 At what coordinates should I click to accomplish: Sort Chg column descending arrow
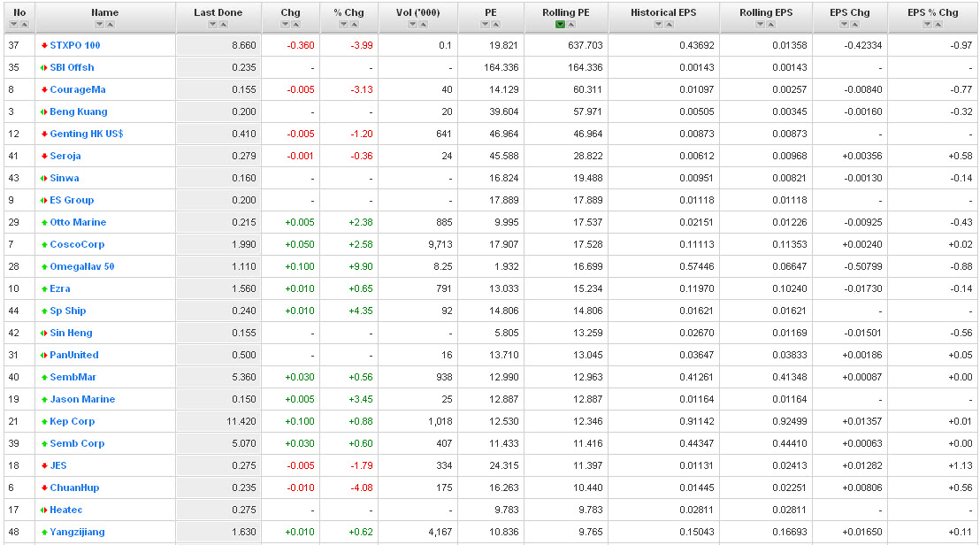click(285, 25)
